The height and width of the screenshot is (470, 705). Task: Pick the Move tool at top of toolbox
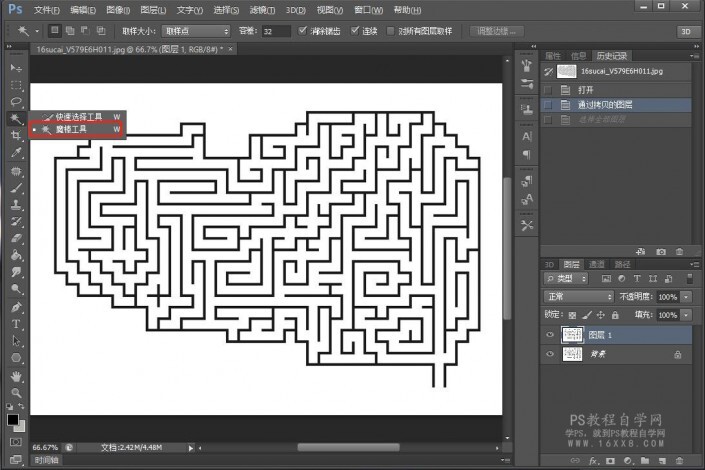tap(16, 67)
